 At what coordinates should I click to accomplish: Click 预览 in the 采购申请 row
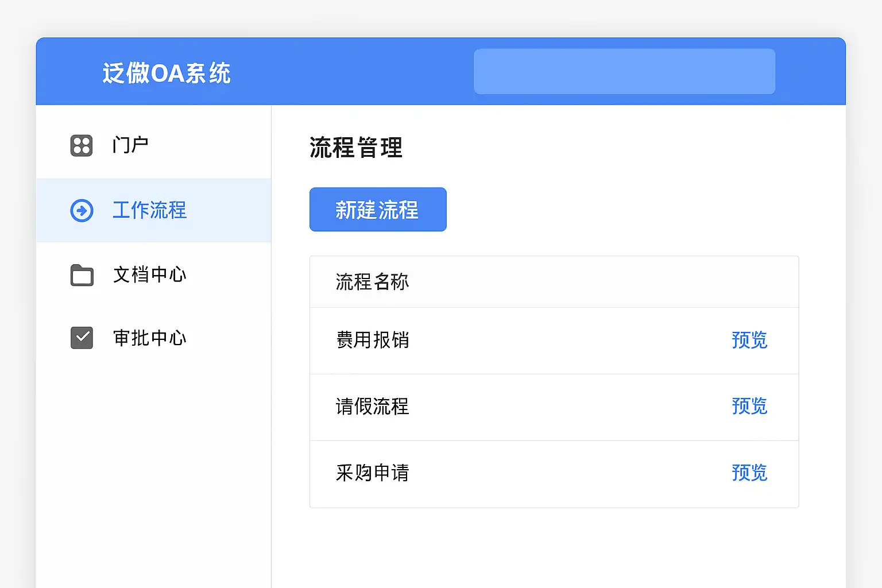(x=749, y=473)
